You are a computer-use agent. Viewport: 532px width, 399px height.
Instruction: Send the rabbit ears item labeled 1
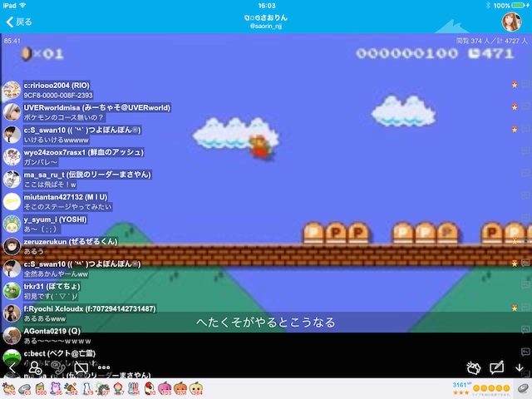134,388
